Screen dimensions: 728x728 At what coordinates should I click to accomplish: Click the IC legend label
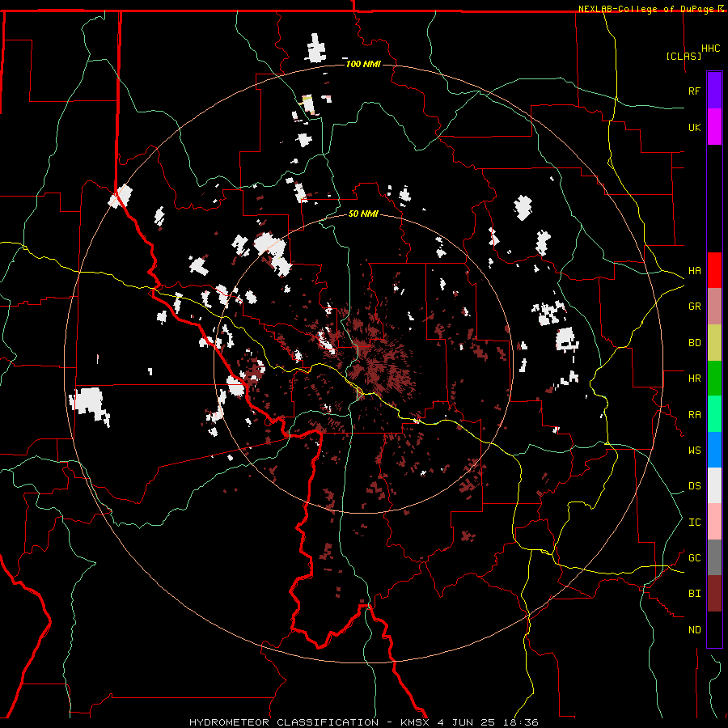(694, 523)
